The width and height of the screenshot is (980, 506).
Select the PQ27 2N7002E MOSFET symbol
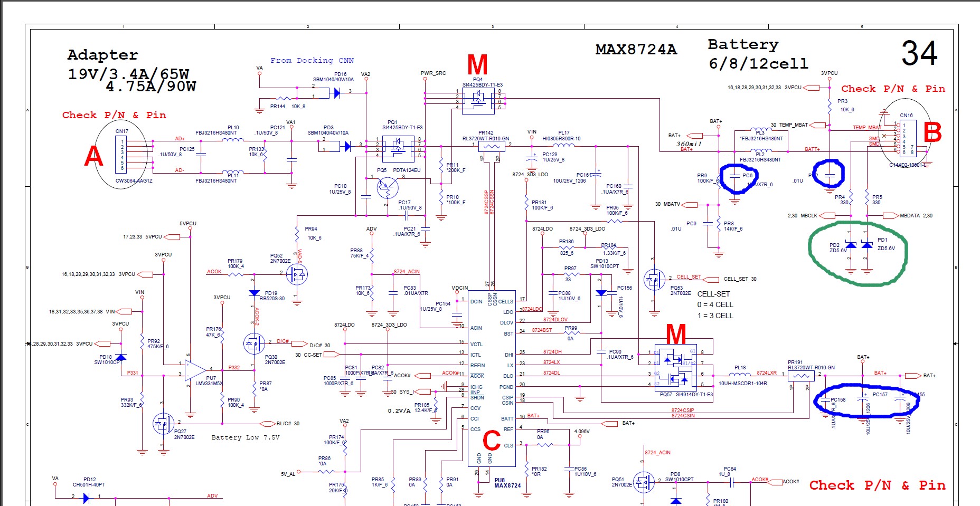[x=164, y=424]
